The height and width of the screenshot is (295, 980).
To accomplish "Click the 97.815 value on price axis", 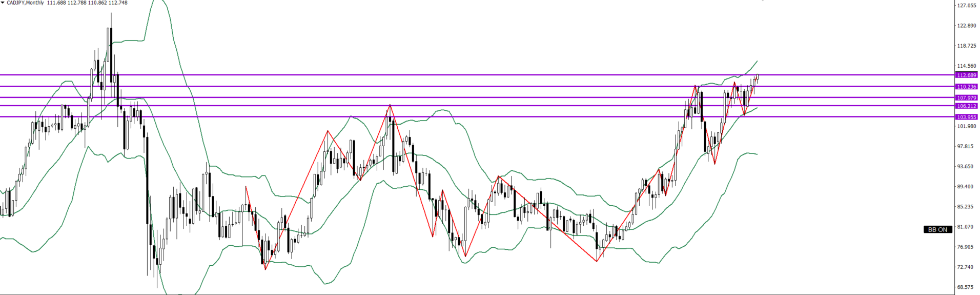I will [x=967, y=146].
